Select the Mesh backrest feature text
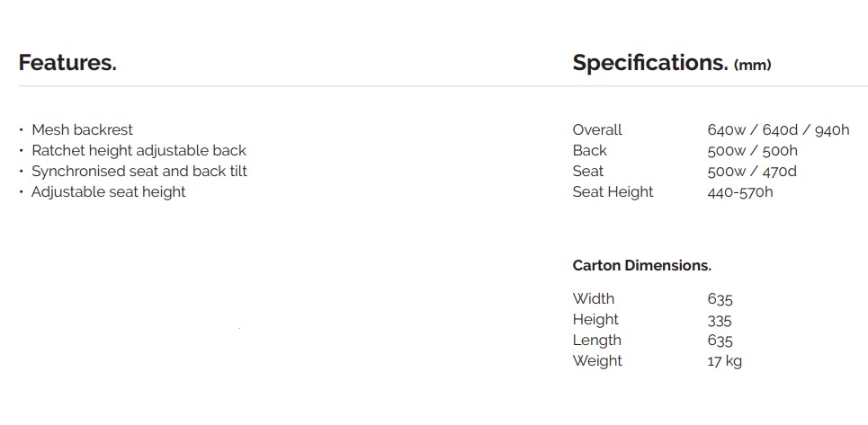The width and height of the screenshot is (868, 425). coord(82,129)
